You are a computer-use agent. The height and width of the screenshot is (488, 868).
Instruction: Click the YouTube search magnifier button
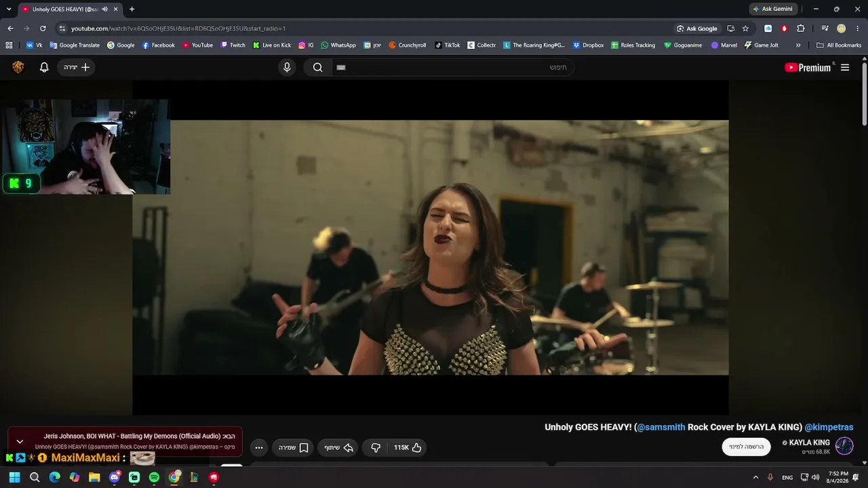click(x=317, y=67)
